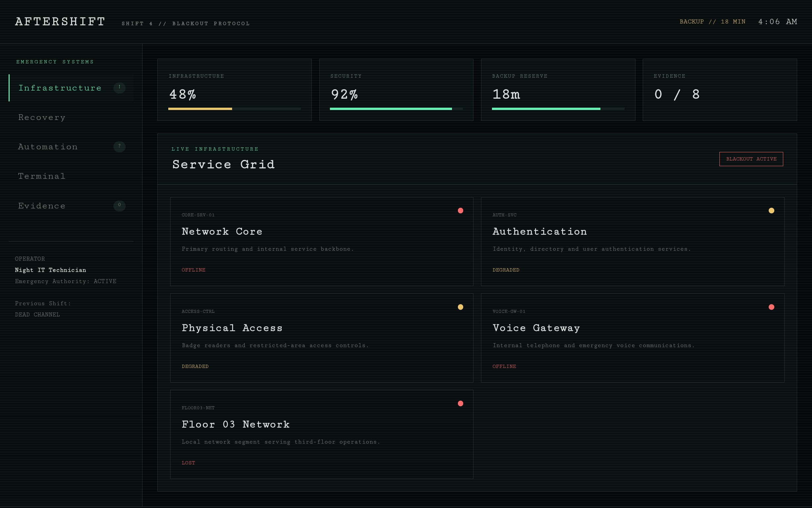Click the alert badge beside Infrastructure
This screenshot has width=812, height=508.
(119, 88)
